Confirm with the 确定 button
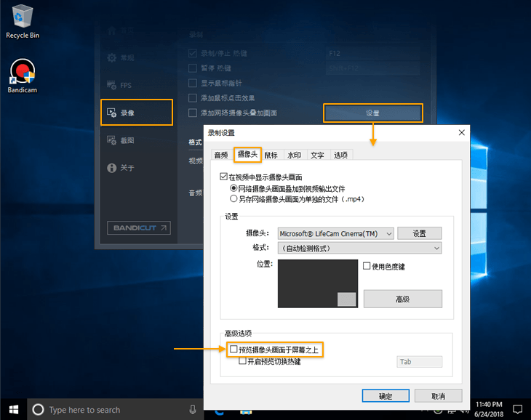 (386, 396)
